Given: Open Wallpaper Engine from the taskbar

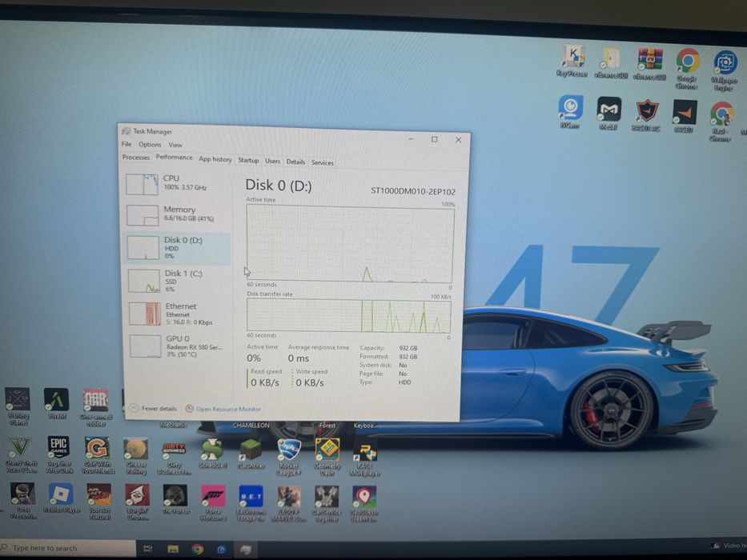Looking at the screenshot, I should 221,550.
